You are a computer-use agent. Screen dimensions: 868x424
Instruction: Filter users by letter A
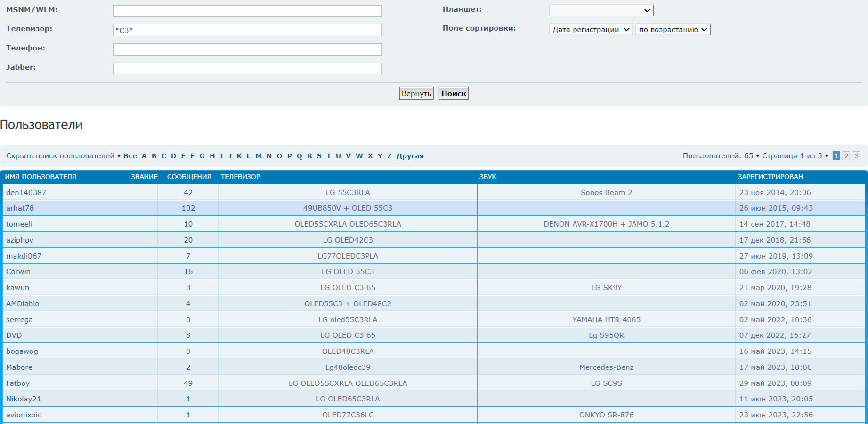144,156
